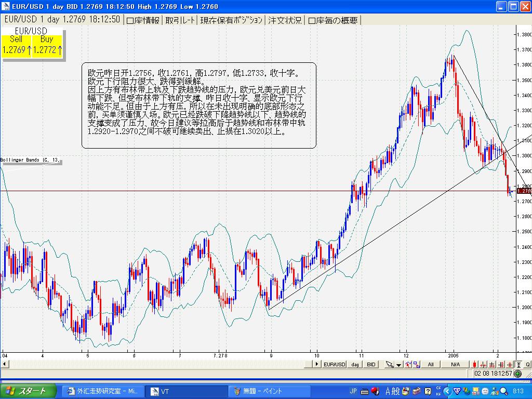Click the Bollinger Bands indicator label
This screenshot has width=532, height=399.
click(x=31, y=160)
